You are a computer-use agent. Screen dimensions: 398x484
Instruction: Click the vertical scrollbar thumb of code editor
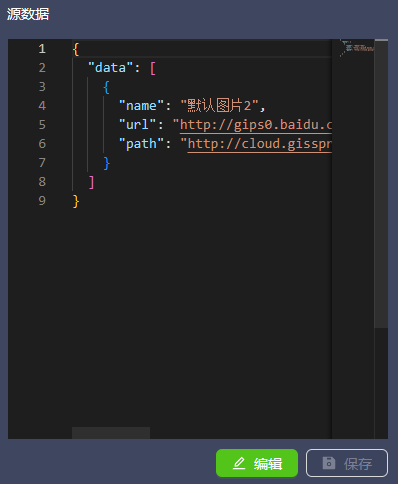[x=381, y=184]
